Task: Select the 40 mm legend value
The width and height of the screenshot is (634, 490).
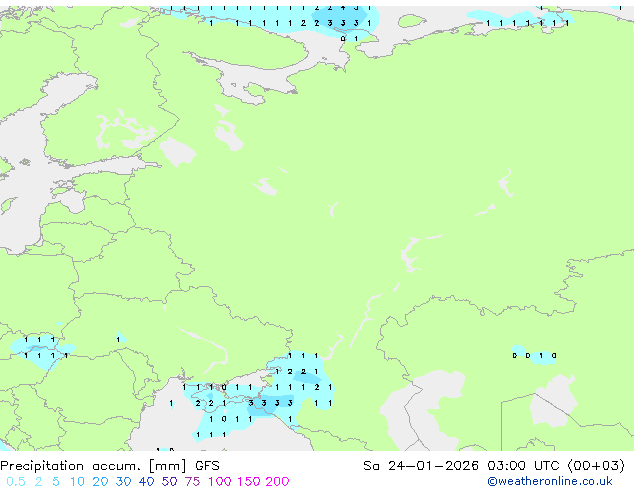Action: click(146, 482)
